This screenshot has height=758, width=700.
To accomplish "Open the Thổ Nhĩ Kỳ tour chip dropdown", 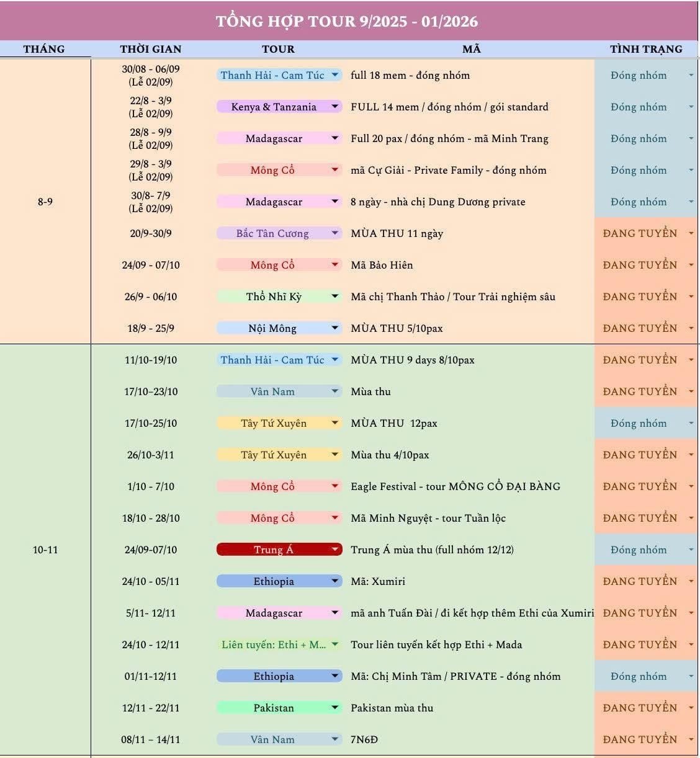I will tap(335, 297).
